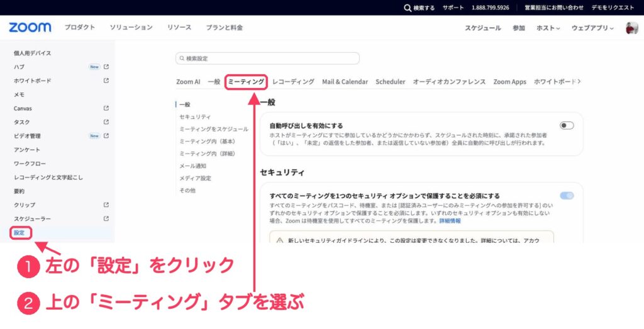This screenshot has width=644, height=329.
Task: Open ワークフロー in the sidebar
Action: click(30, 164)
